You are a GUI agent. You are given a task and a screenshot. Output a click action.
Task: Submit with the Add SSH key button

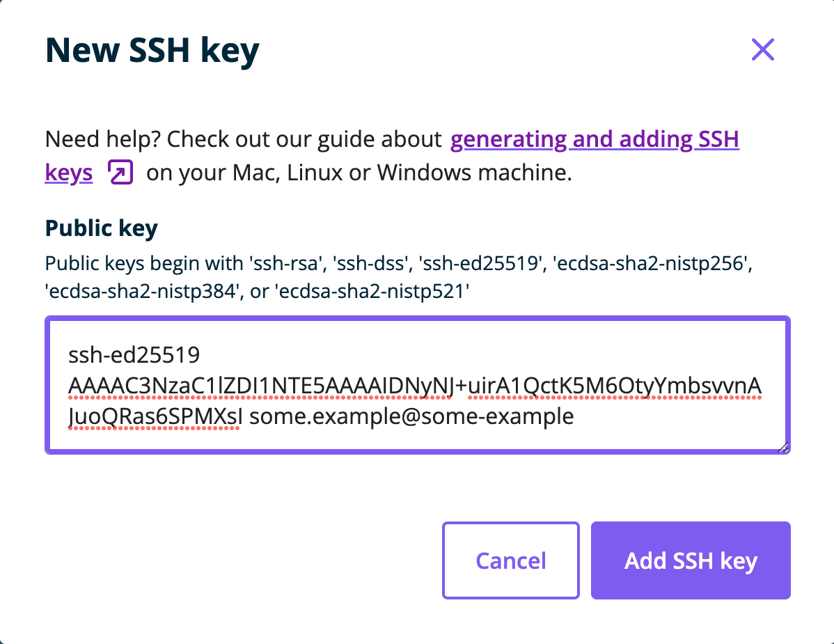click(x=690, y=560)
